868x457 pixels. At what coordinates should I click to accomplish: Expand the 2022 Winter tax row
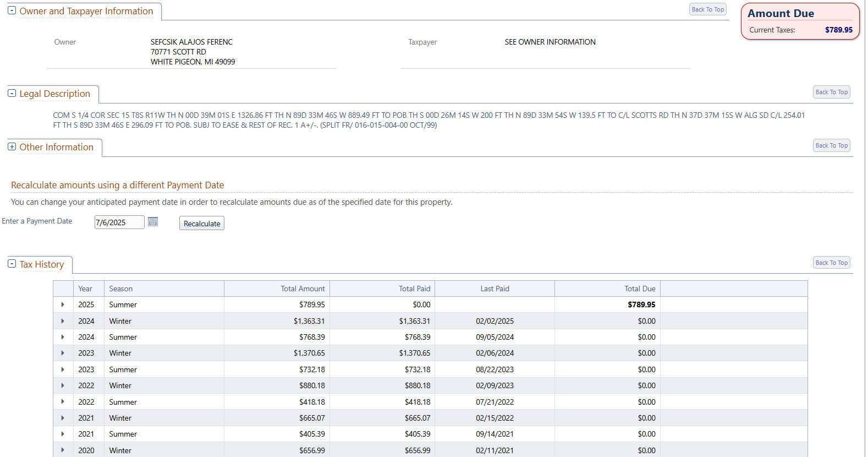63,385
